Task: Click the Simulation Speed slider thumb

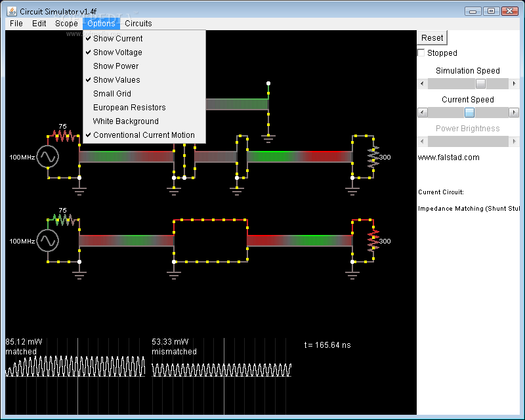Action: [480, 83]
